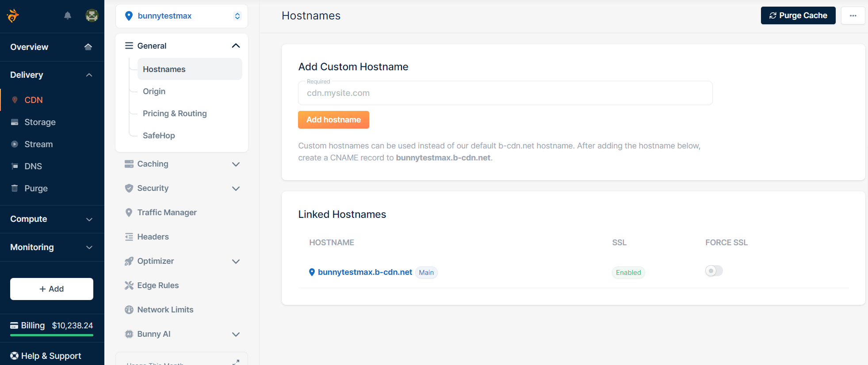
Task: Click the Overview home icon
Action: pyautogui.click(x=88, y=47)
